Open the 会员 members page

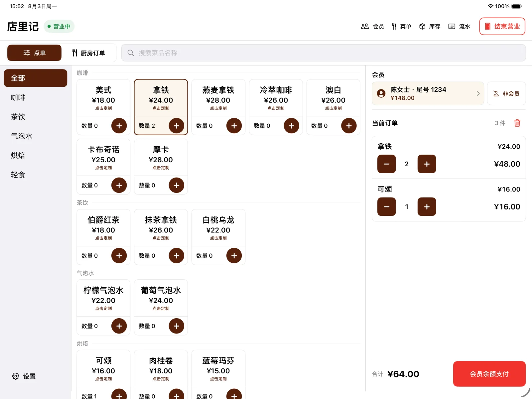372,26
